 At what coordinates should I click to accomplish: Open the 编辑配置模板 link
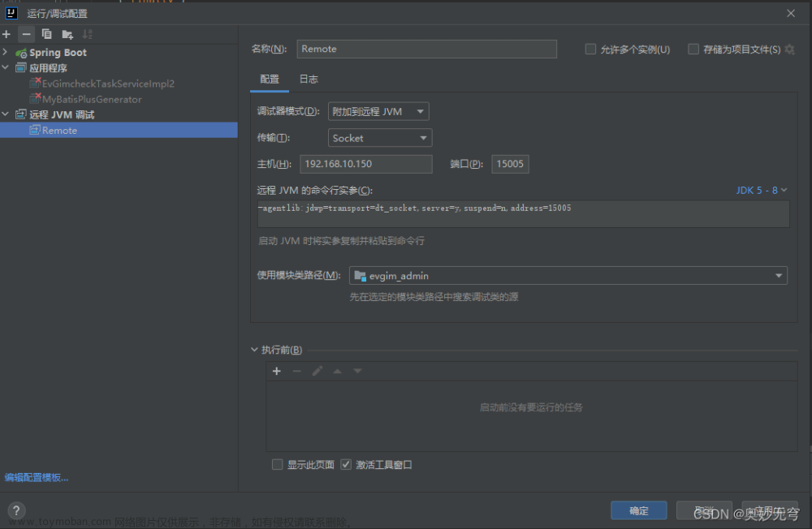coord(37,477)
